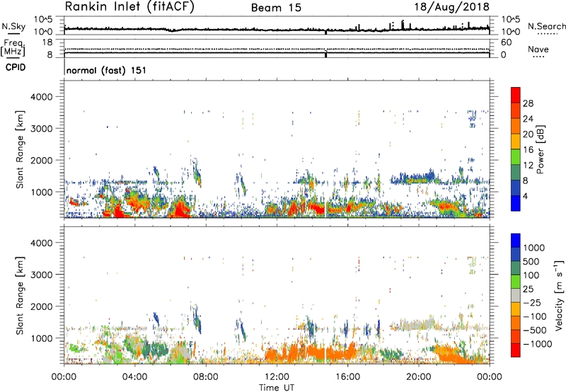Click the '-1000' label on velocity colorbar
The width and height of the screenshot is (566, 392).
[x=538, y=344]
